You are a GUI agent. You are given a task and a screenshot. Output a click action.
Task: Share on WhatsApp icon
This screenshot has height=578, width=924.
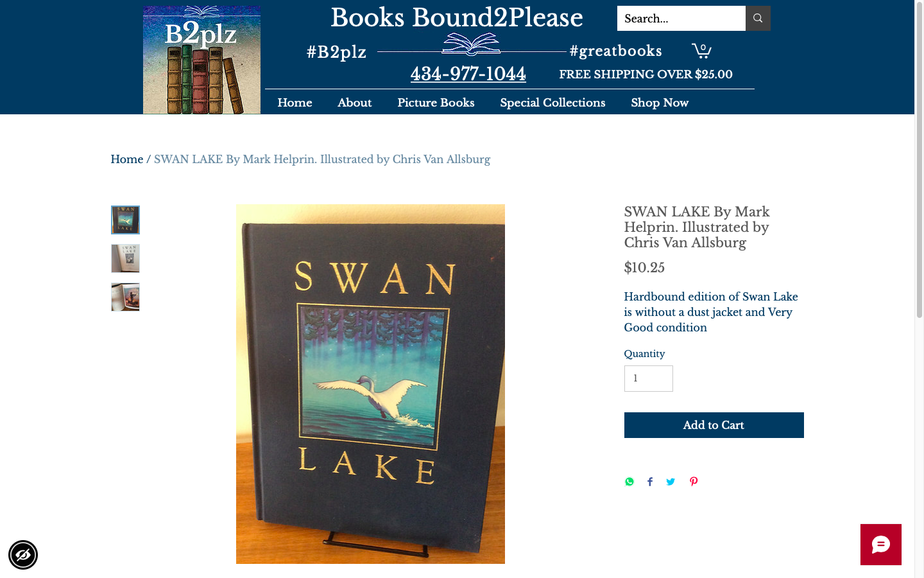(x=629, y=482)
